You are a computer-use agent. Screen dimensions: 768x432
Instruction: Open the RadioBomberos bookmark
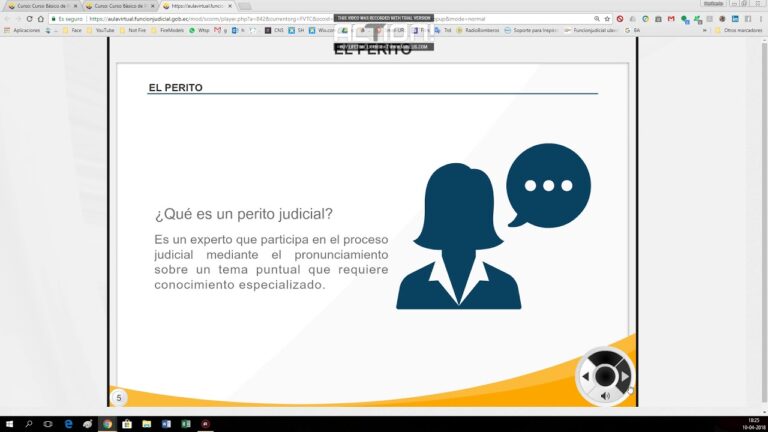(478, 30)
